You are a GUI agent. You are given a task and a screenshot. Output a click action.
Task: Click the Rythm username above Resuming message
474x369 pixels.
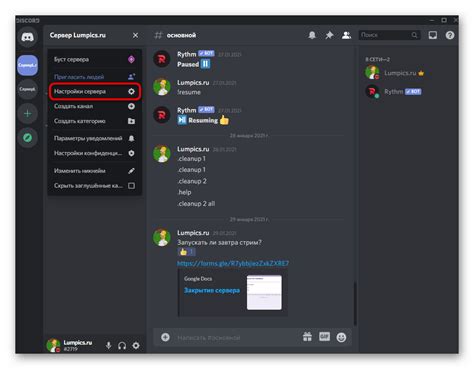tap(186, 110)
